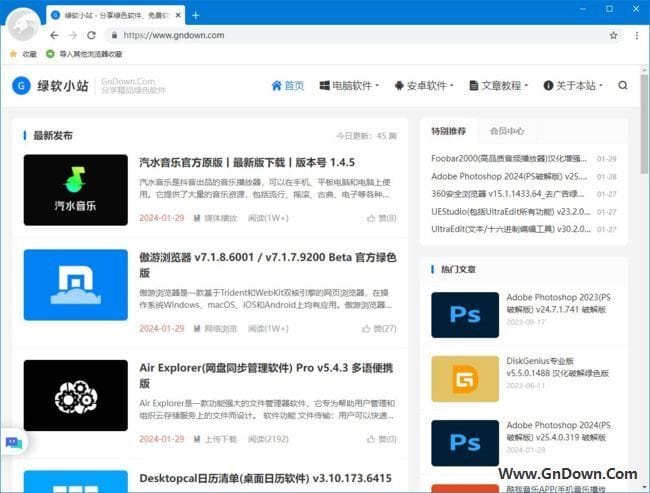Go back with the browser back arrow
650x493 pixels.
tap(54, 35)
